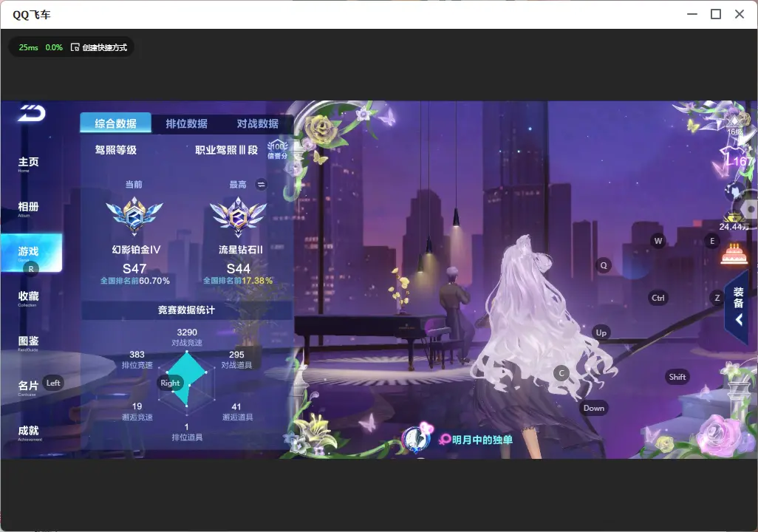Open the 名片 Cardcase section
The image size is (758, 532).
28,388
